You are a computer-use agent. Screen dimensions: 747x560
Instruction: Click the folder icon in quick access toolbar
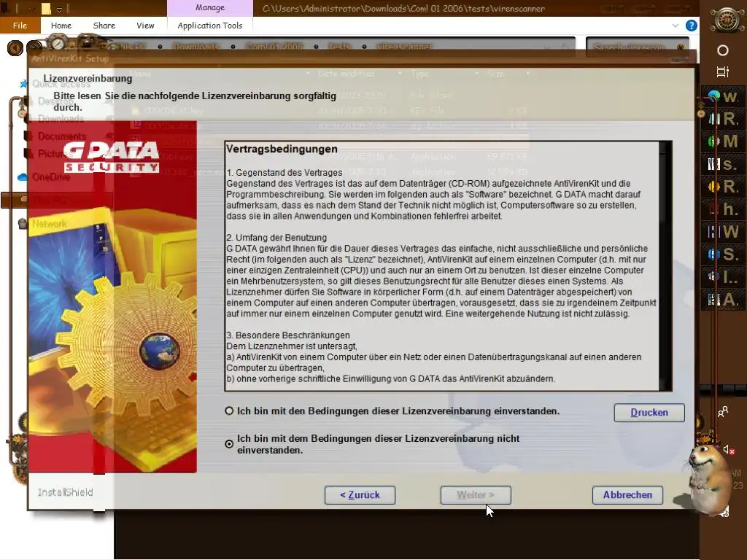pos(46,8)
